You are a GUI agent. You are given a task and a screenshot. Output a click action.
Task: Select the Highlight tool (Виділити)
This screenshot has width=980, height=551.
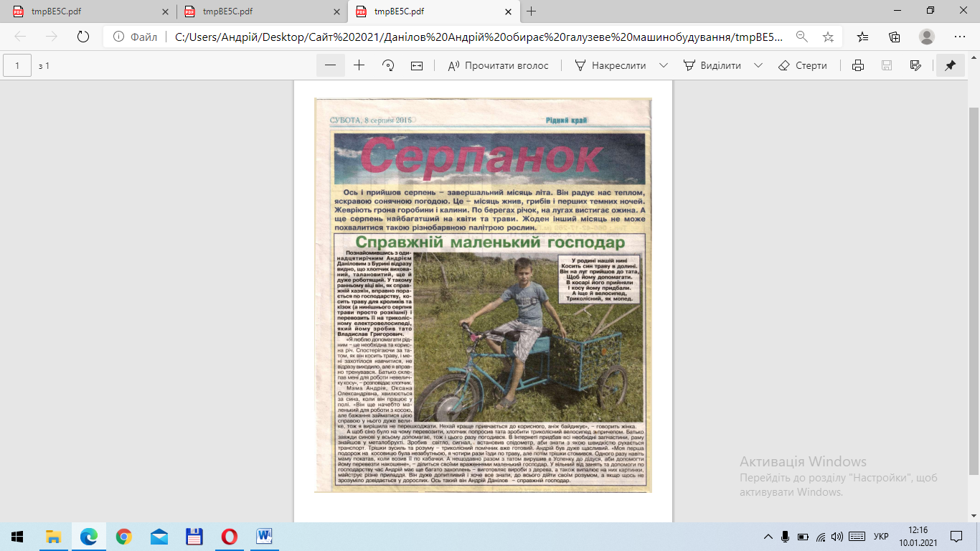(x=712, y=65)
